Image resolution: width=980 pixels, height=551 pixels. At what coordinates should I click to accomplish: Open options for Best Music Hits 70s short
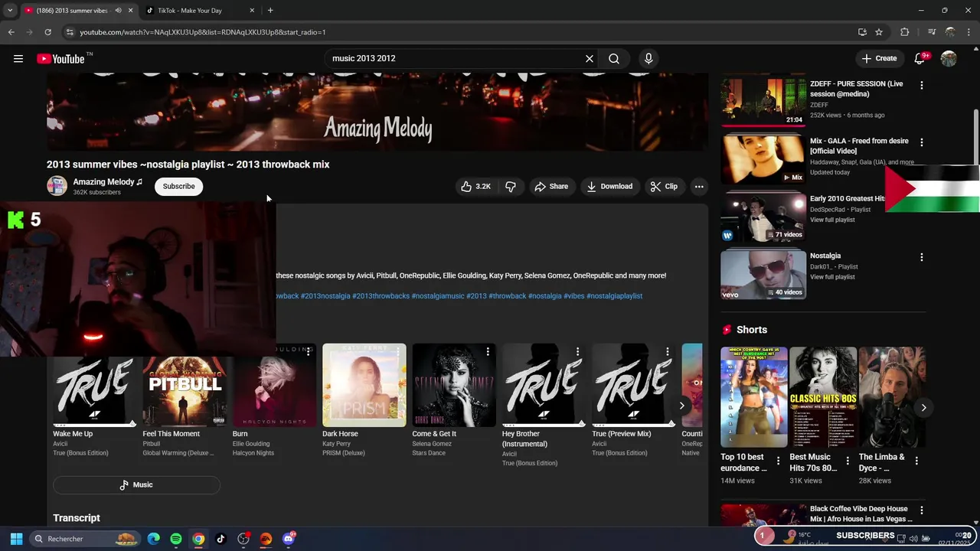pos(848,461)
